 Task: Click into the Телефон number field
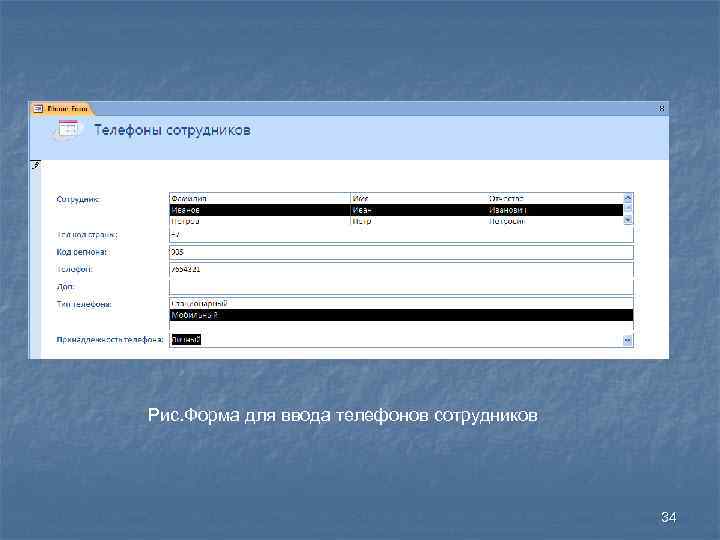pos(401,270)
